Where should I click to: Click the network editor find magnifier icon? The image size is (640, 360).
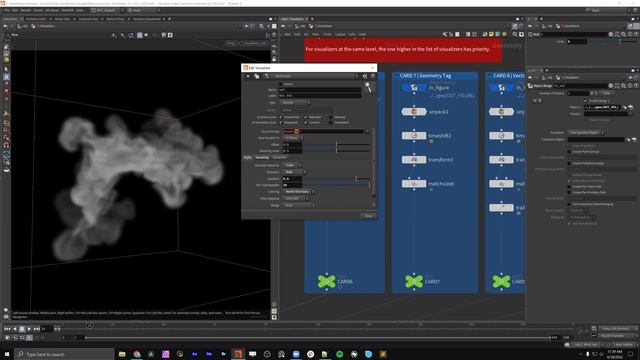click(515, 35)
